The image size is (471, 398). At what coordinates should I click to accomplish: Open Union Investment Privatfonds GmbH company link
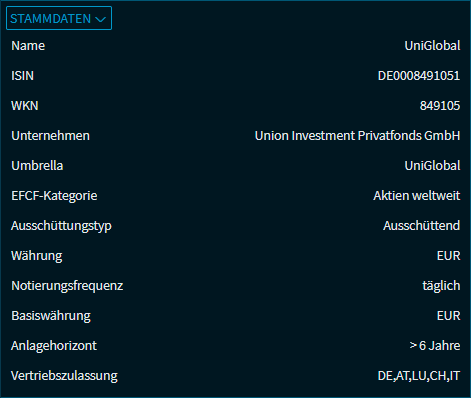point(357,136)
